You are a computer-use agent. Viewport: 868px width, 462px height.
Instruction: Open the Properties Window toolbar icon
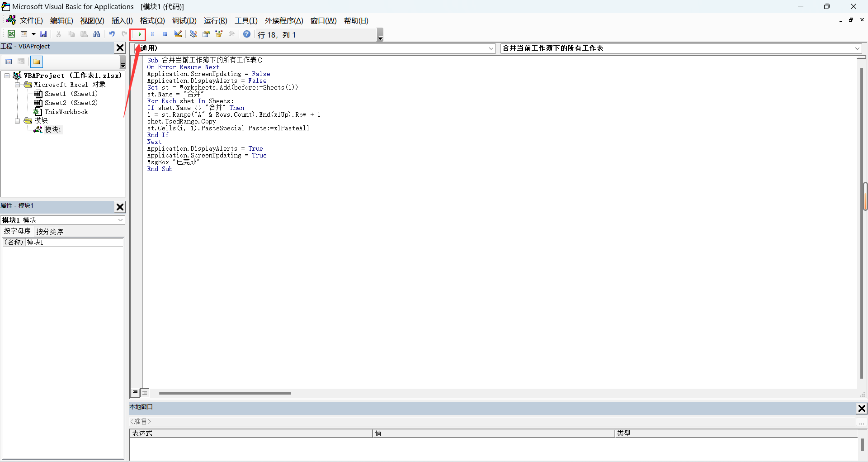[x=206, y=34]
